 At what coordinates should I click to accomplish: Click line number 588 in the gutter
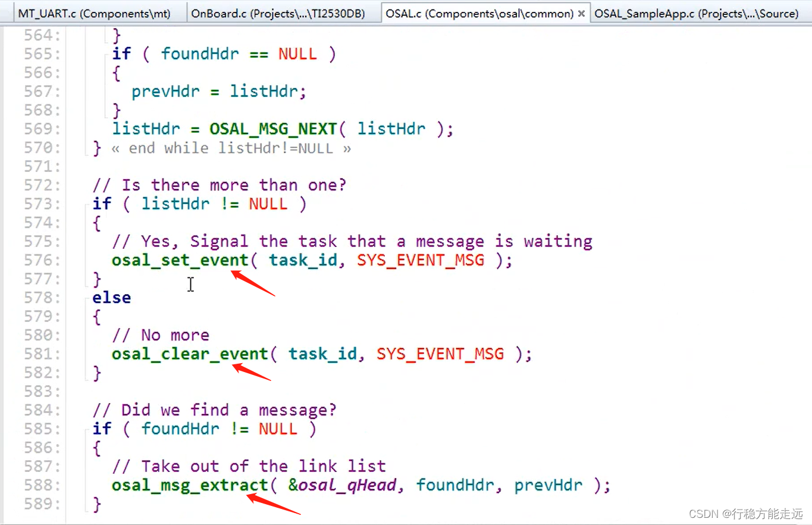[42, 485]
